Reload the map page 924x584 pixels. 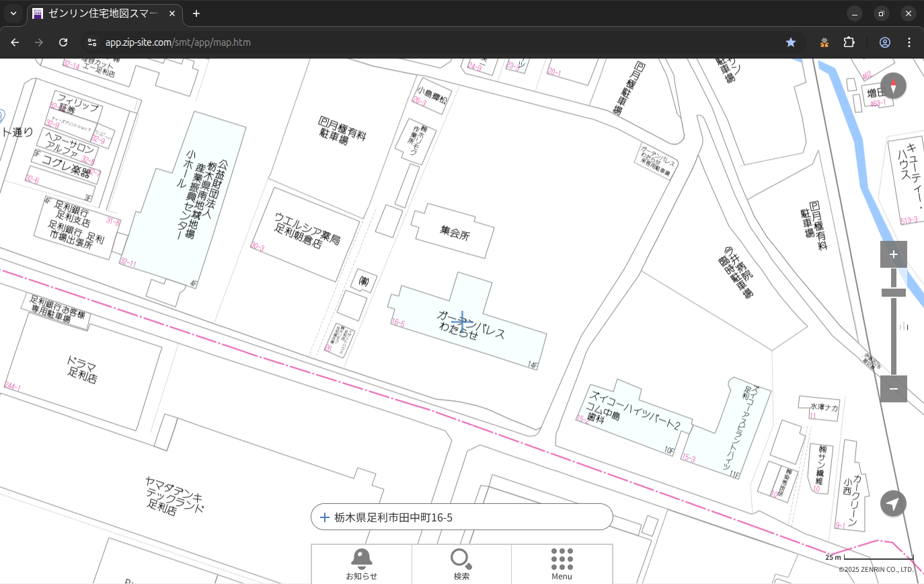[63, 42]
